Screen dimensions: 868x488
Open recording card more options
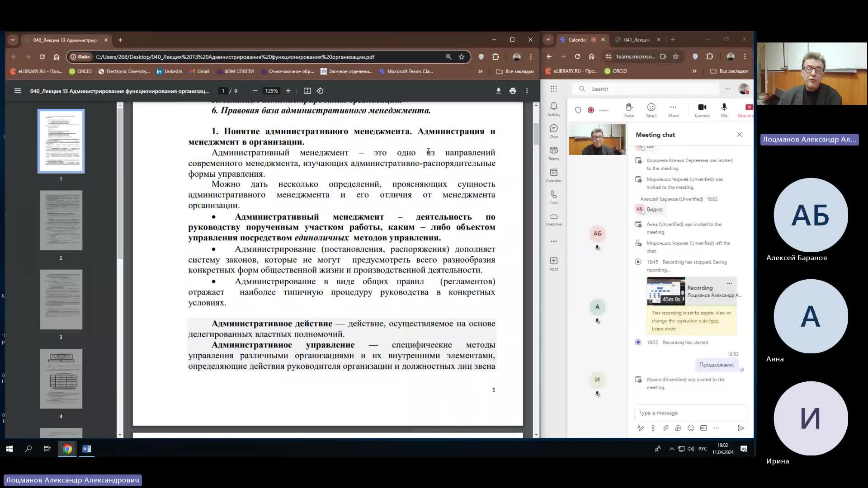pyautogui.click(x=729, y=283)
